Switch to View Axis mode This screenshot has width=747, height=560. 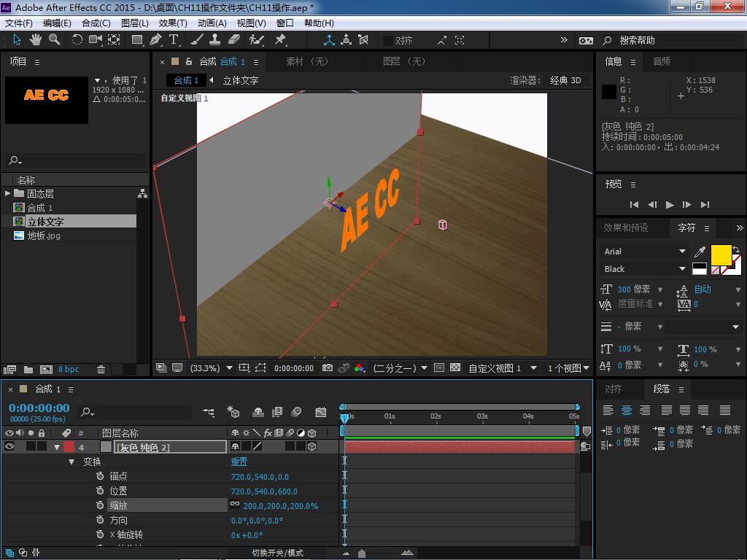click(363, 41)
